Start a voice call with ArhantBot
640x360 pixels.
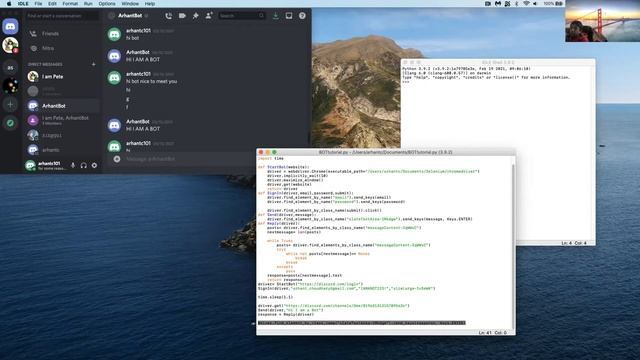coord(169,16)
